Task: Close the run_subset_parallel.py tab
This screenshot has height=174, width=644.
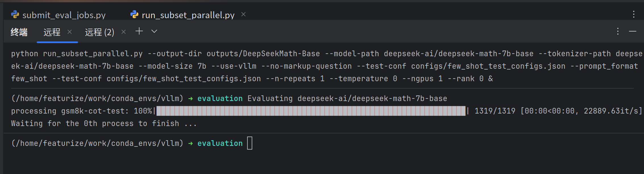Action: [243, 14]
